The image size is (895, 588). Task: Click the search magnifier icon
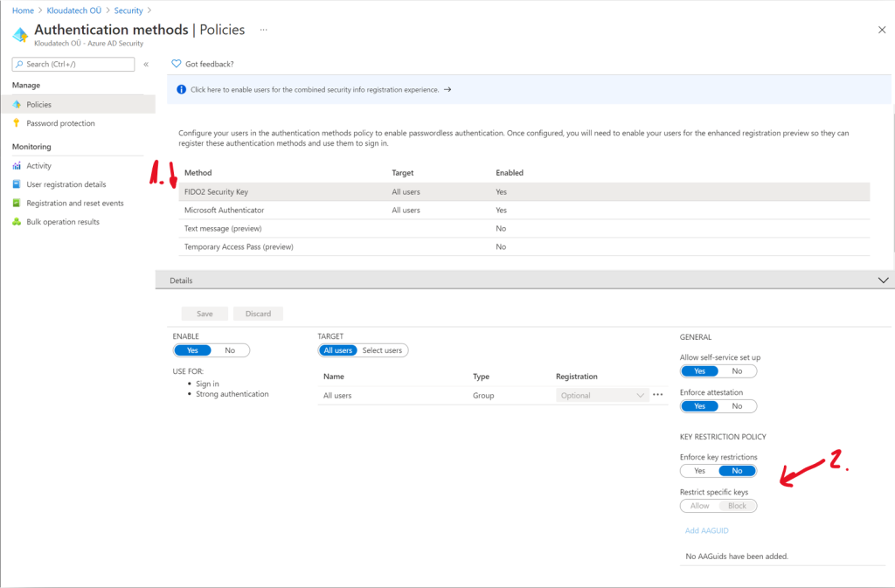click(x=19, y=64)
